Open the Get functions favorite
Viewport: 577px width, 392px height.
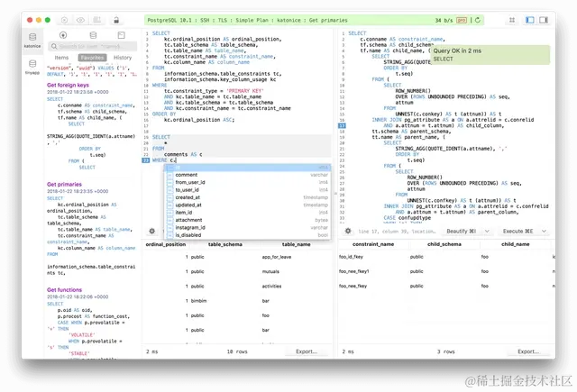click(x=64, y=290)
